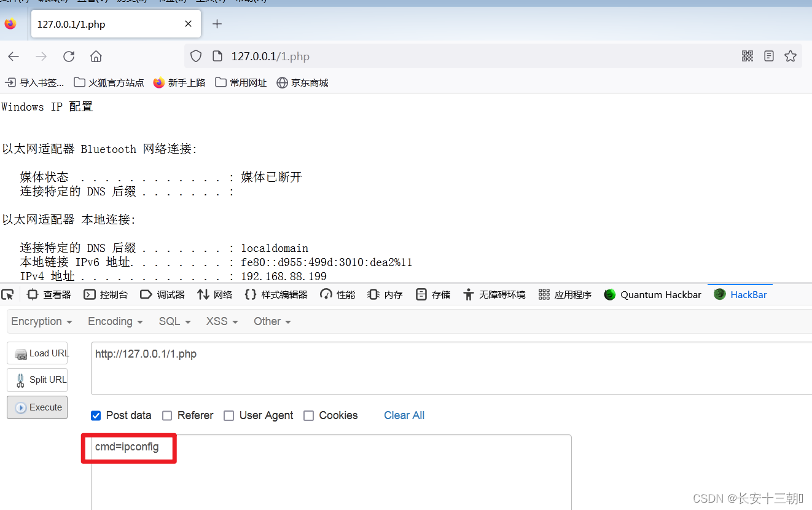
Task: Click the Firefox logo icon
Action: tap(10, 24)
